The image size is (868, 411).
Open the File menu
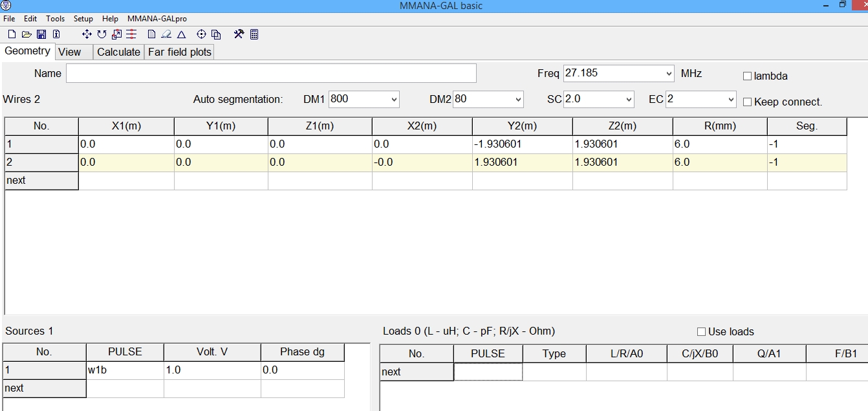[9, 19]
